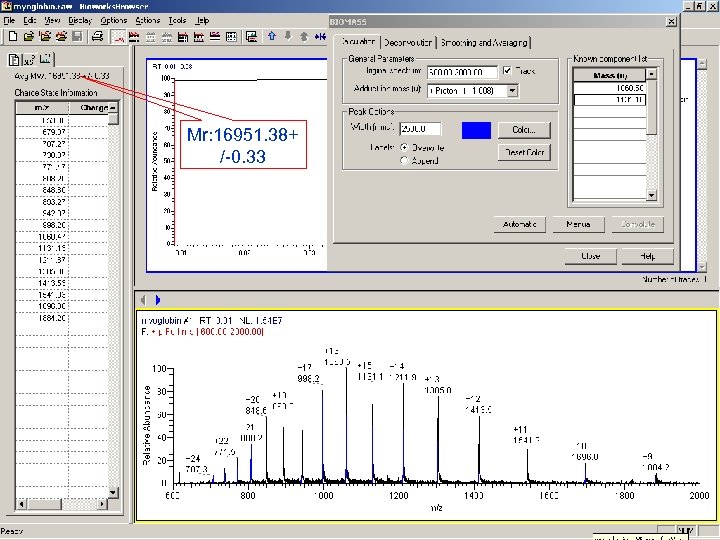Toggle the Track checkbox
The width and height of the screenshot is (720, 540).
508,72
